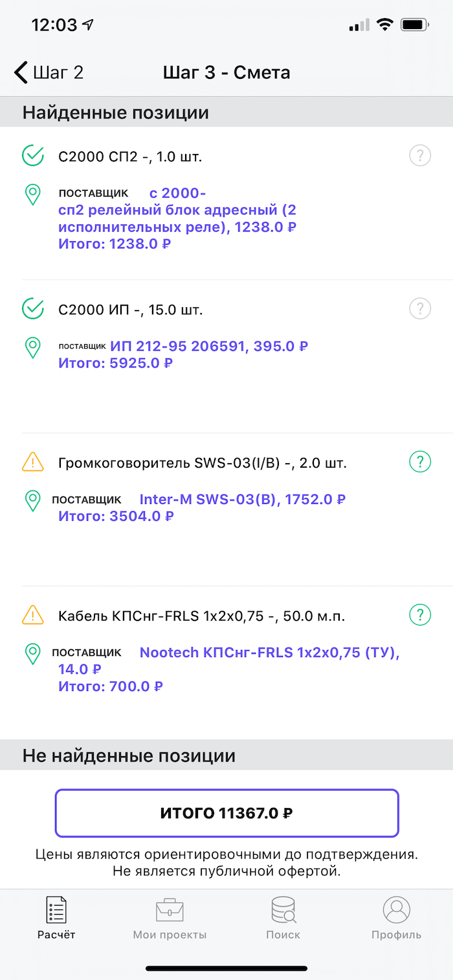Open gray help icon for С2000 ИП

[420, 309]
